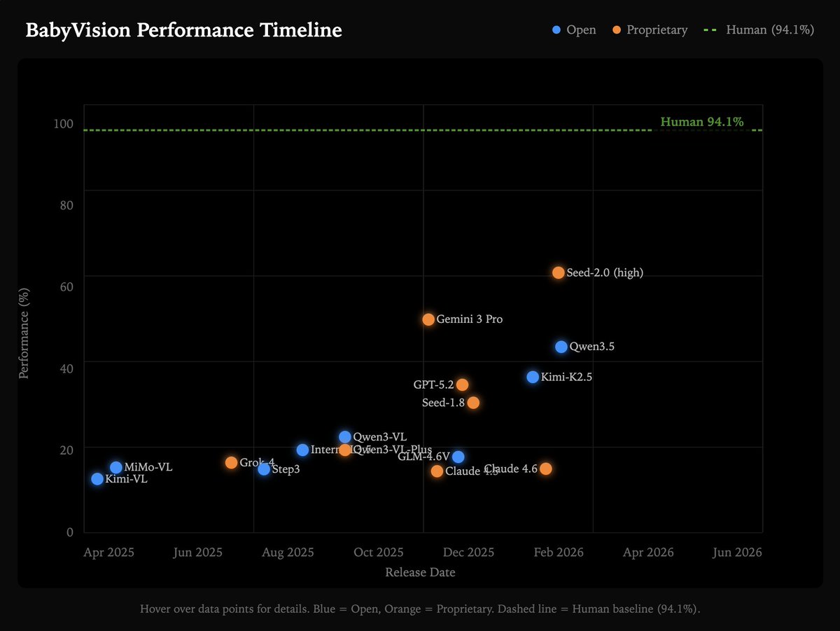Toggle the Proprietary legend entry
The width and height of the screenshot is (840, 631).
point(650,30)
